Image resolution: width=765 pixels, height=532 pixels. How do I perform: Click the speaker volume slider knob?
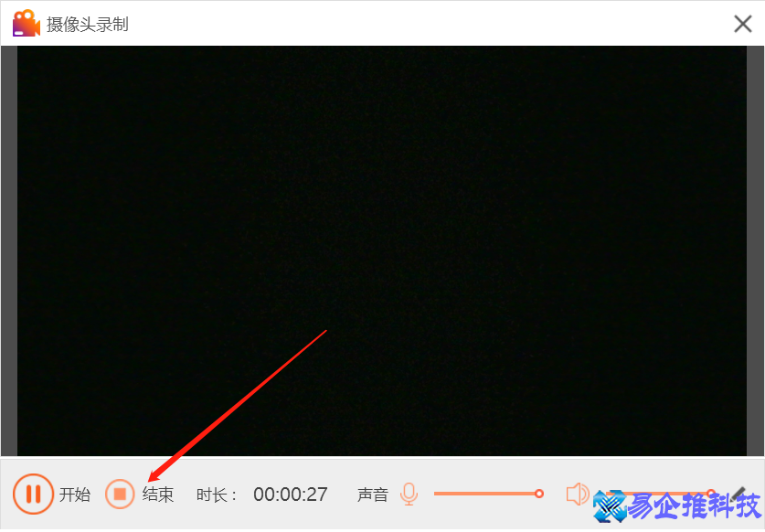[x=713, y=494]
